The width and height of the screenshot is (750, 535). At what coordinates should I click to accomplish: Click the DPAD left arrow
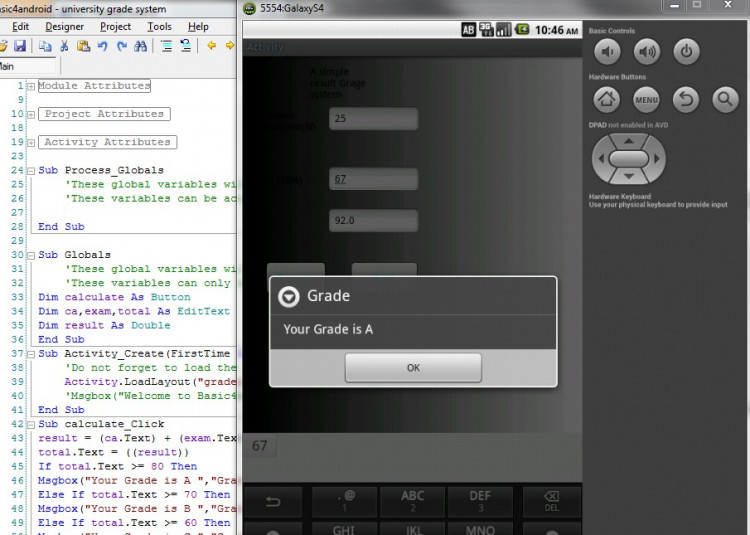(601, 159)
